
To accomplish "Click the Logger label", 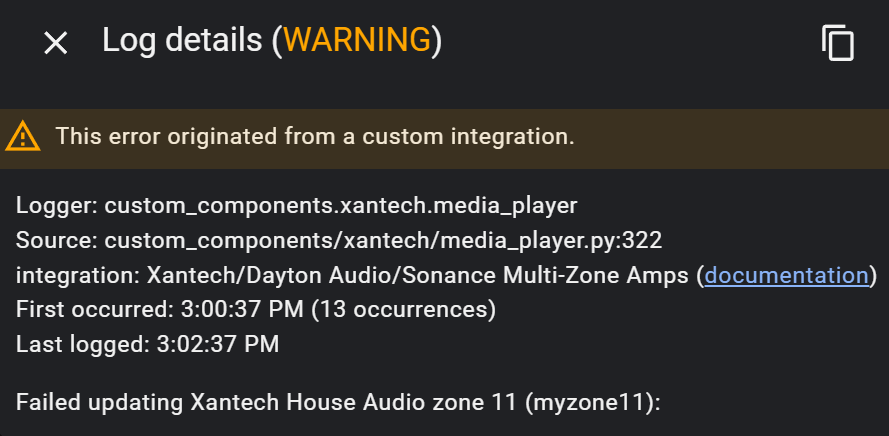I will [x=56, y=206].
